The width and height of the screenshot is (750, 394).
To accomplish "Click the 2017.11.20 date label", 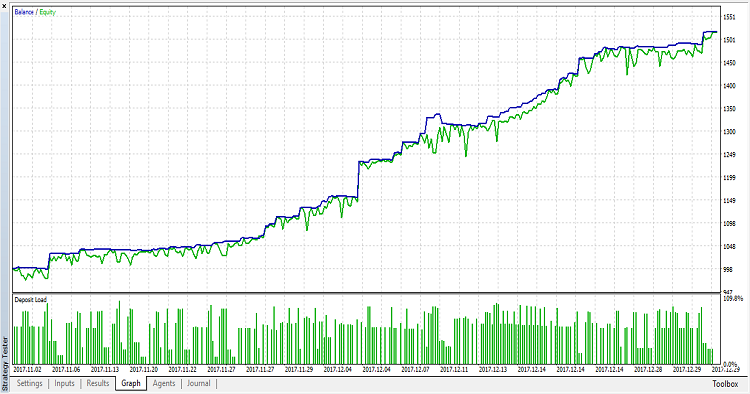I will 143,370.
